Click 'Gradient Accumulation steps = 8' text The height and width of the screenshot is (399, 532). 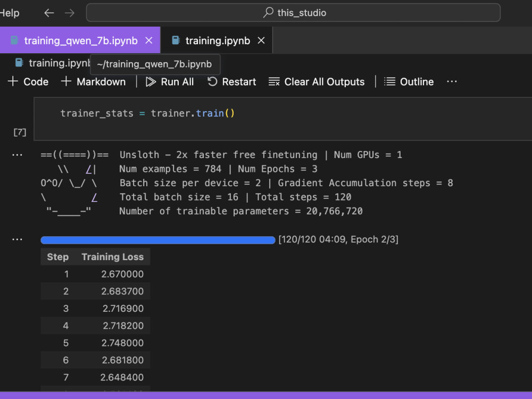[x=365, y=183]
